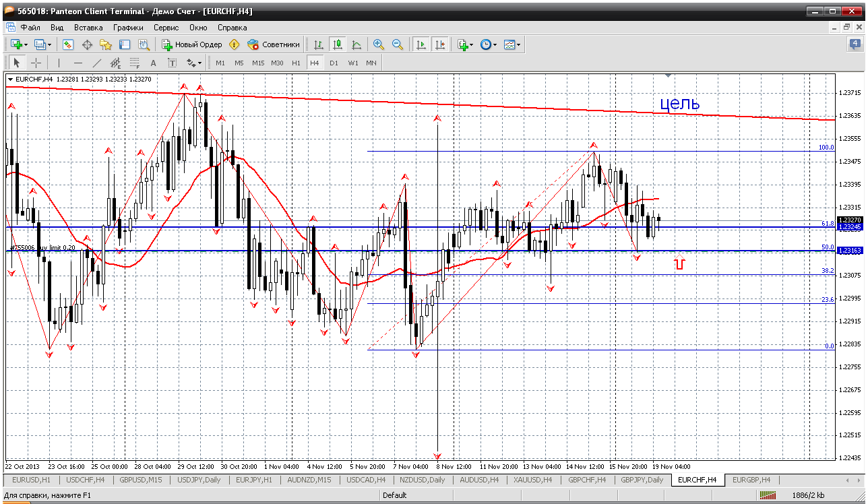The height and width of the screenshot is (504, 868).
Task: Open the Strategy Tester magnifier icon
Action: (144, 44)
